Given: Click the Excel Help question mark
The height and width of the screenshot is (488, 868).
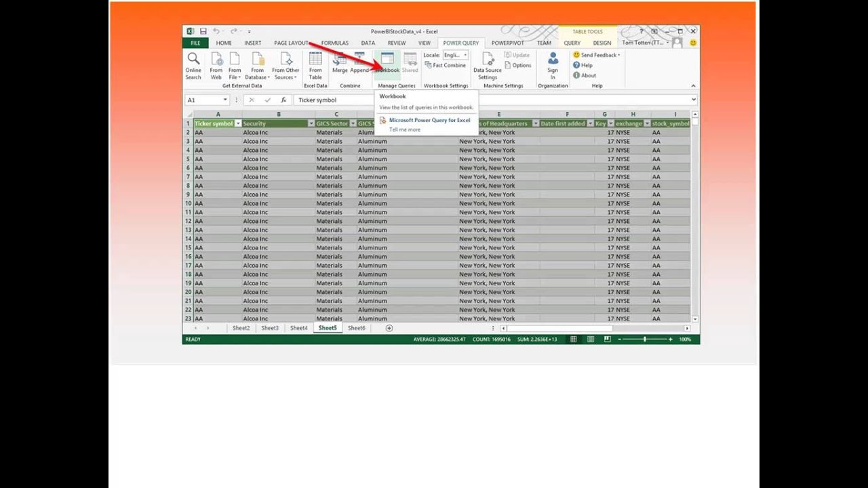Looking at the screenshot, I should pyautogui.click(x=641, y=31).
